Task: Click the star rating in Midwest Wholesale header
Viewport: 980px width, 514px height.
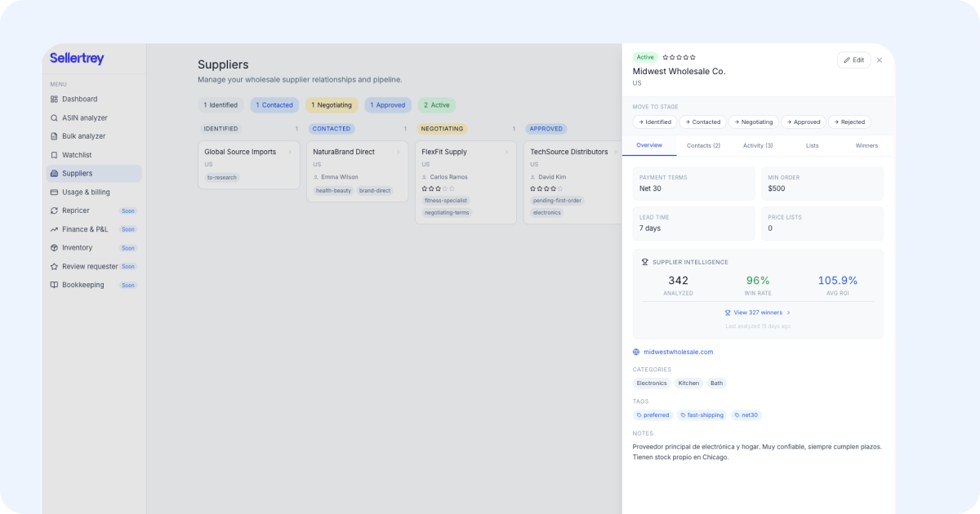Action: point(679,57)
